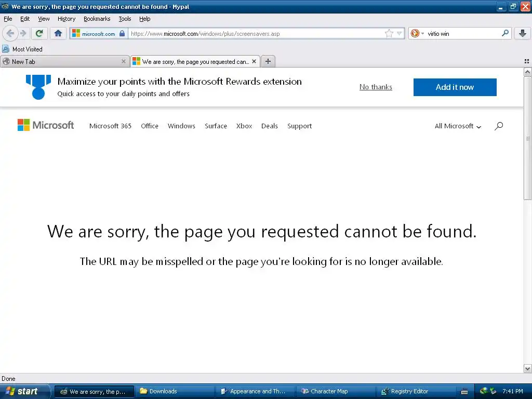The image size is (532, 399).
Task: Click the Forward navigation arrow
Action: click(23, 33)
